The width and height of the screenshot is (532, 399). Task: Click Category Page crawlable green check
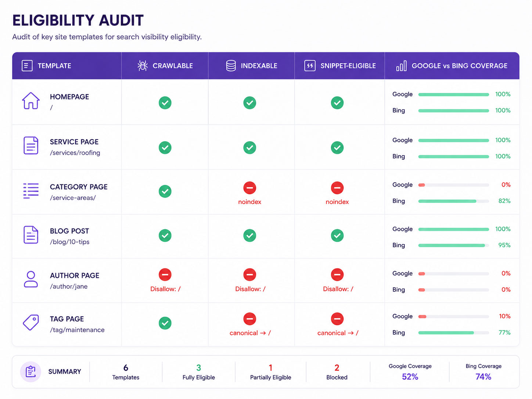pos(165,191)
